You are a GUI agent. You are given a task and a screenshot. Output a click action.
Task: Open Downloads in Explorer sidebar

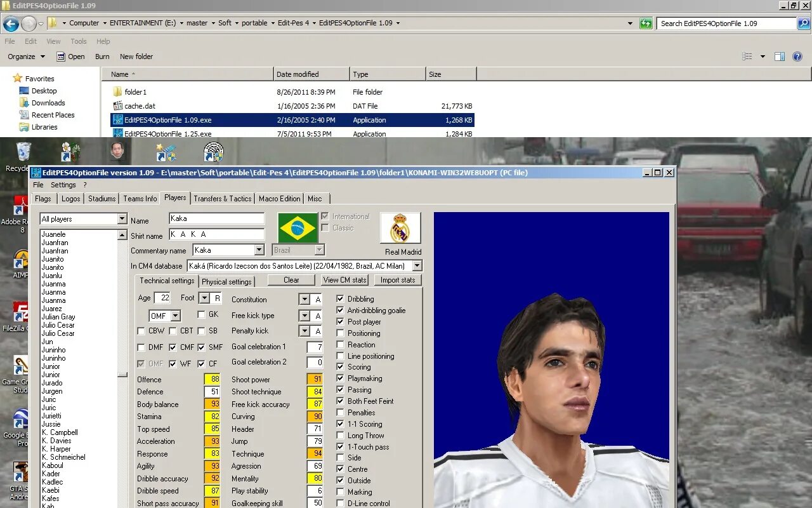click(48, 103)
